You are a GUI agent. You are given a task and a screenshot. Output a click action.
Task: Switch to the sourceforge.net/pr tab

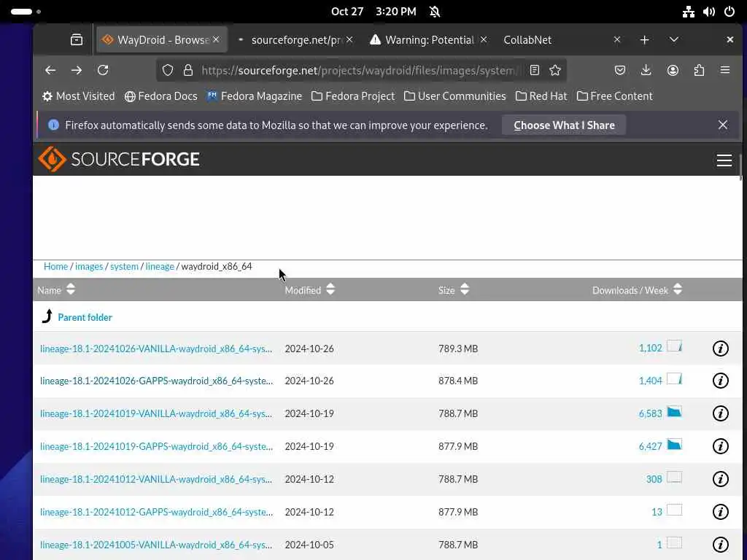pyautogui.click(x=295, y=39)
